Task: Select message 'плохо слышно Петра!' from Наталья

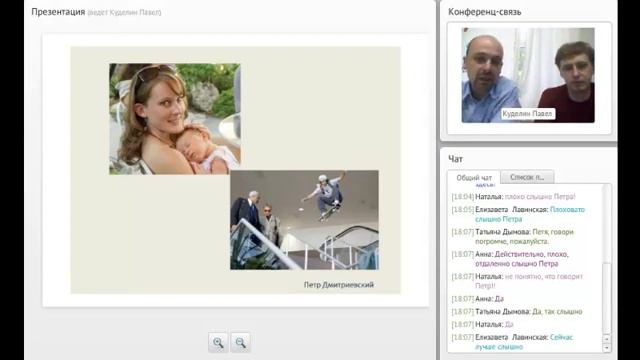Action: pos(513,197)
